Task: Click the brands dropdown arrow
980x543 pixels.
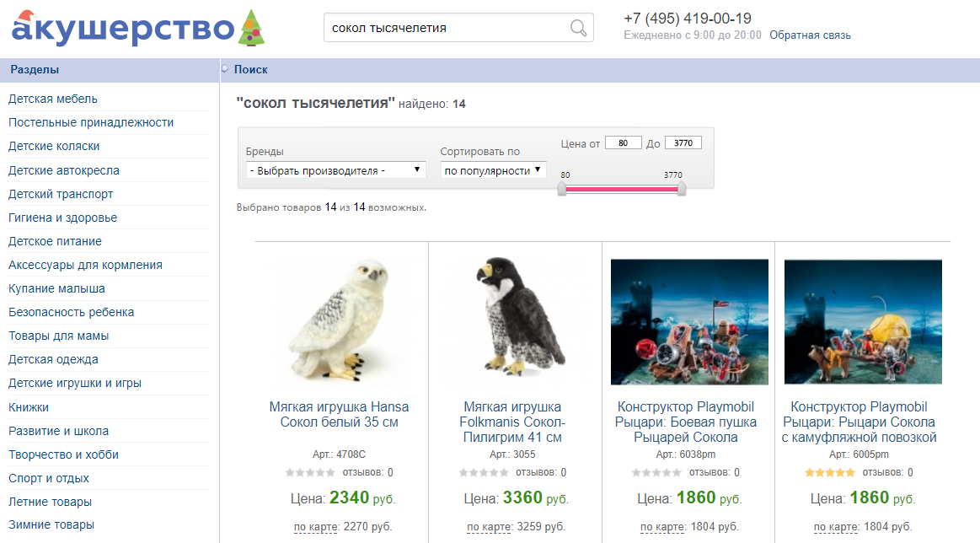Action: (416, 169)
